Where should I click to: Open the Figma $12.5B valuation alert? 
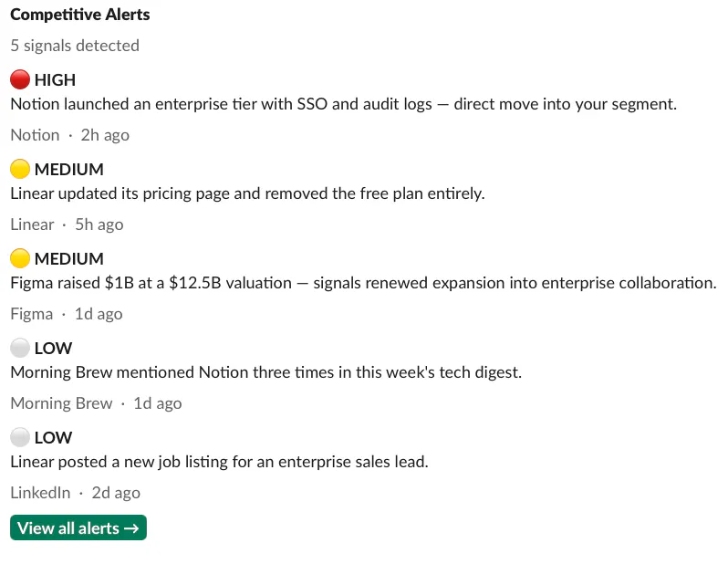tap(363, 283)
